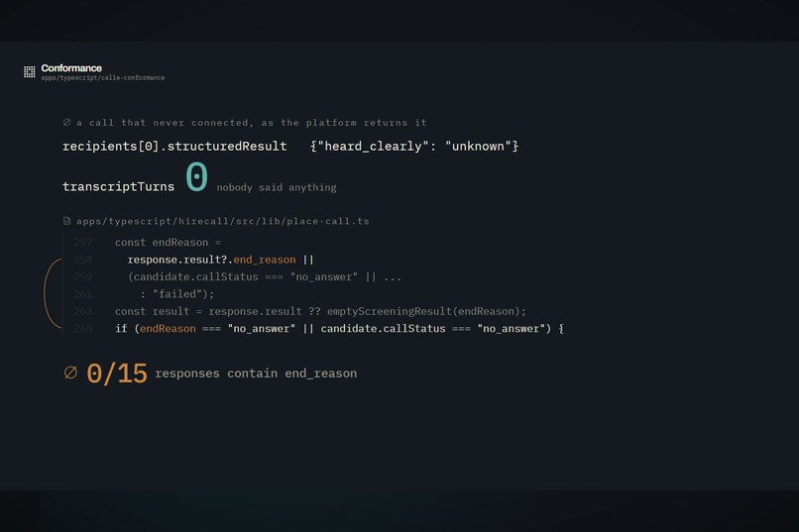Click the 'nobody said anything' note
The width and height of the screenshot is (799, 532).
277,187
